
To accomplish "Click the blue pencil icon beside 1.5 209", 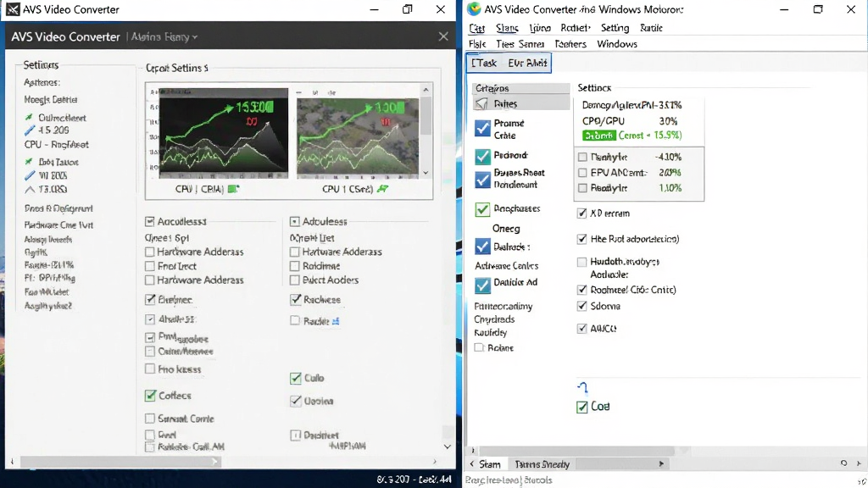I will [30, 130].
